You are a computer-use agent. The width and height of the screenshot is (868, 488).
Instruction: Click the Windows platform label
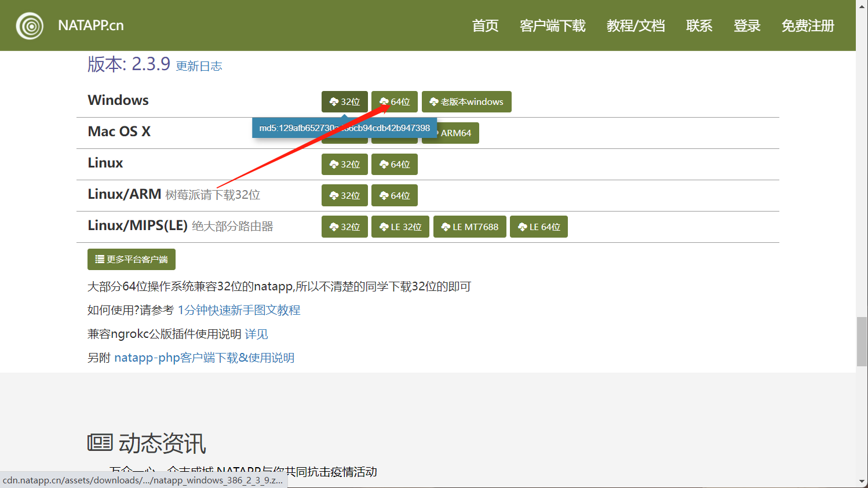[x=118, y=100]
